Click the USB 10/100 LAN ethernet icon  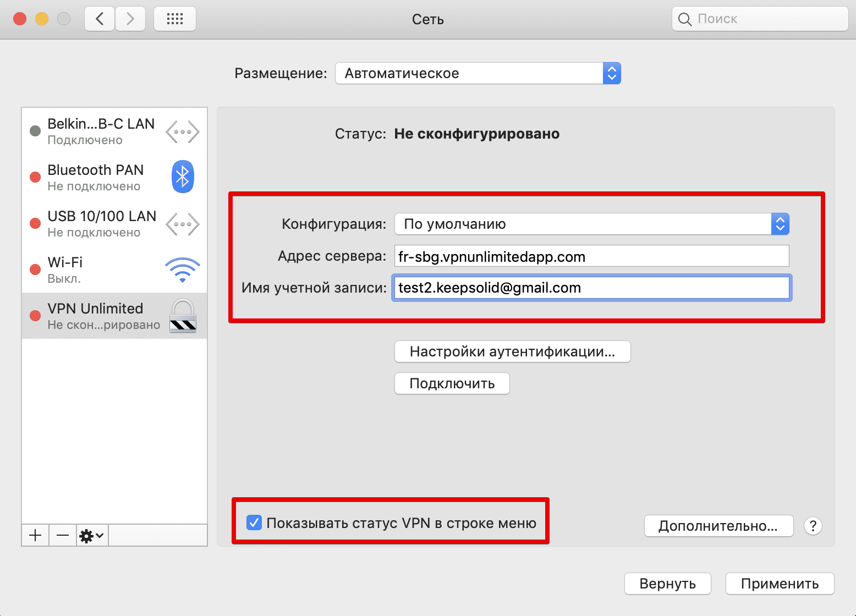point(182,223)
